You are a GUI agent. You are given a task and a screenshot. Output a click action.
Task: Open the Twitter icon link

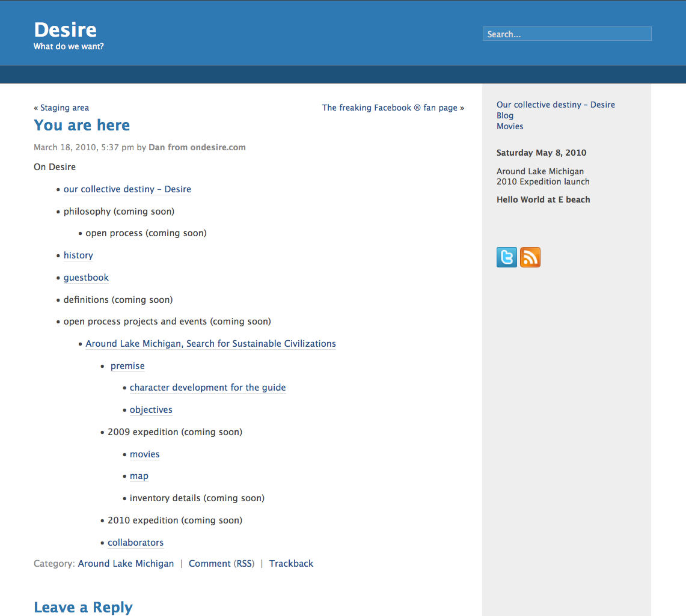507,257
